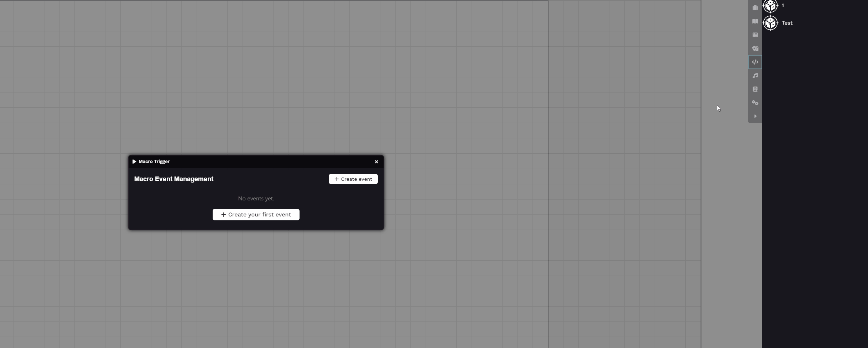This screenshot has height=348, width=868.
Task: Open the macro named Test
Action: [787, 23]
